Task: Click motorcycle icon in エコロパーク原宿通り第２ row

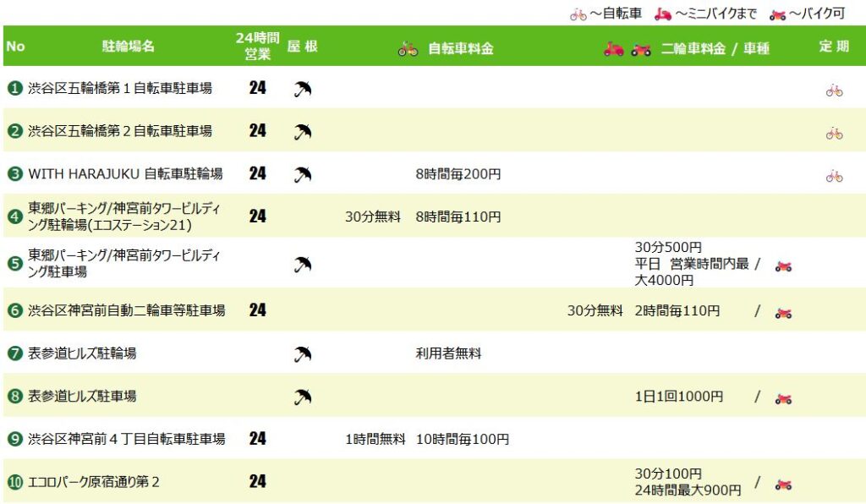Action: pyautogui.click(x=783, y=485)
